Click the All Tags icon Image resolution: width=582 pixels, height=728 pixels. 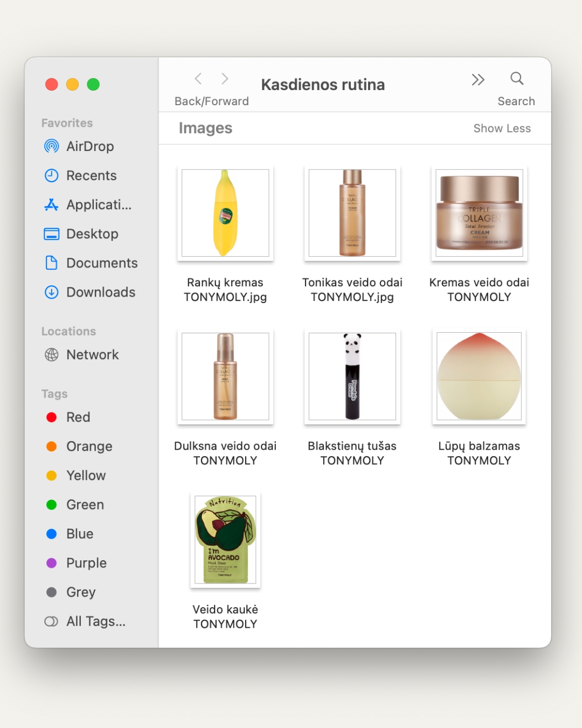click(51, 621)
